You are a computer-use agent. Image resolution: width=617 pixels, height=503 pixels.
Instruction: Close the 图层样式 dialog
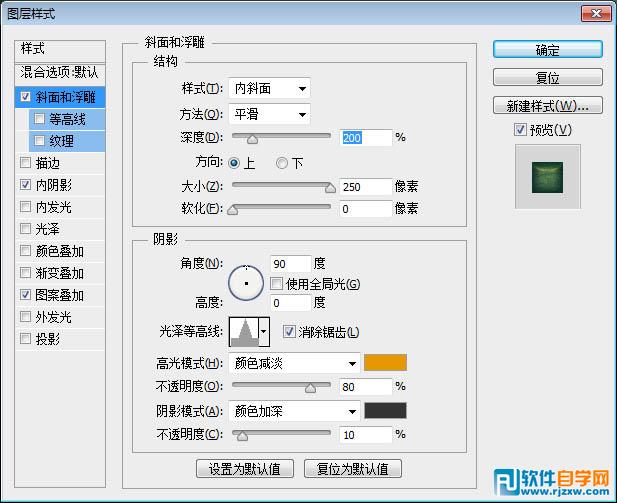coord(596,14)
